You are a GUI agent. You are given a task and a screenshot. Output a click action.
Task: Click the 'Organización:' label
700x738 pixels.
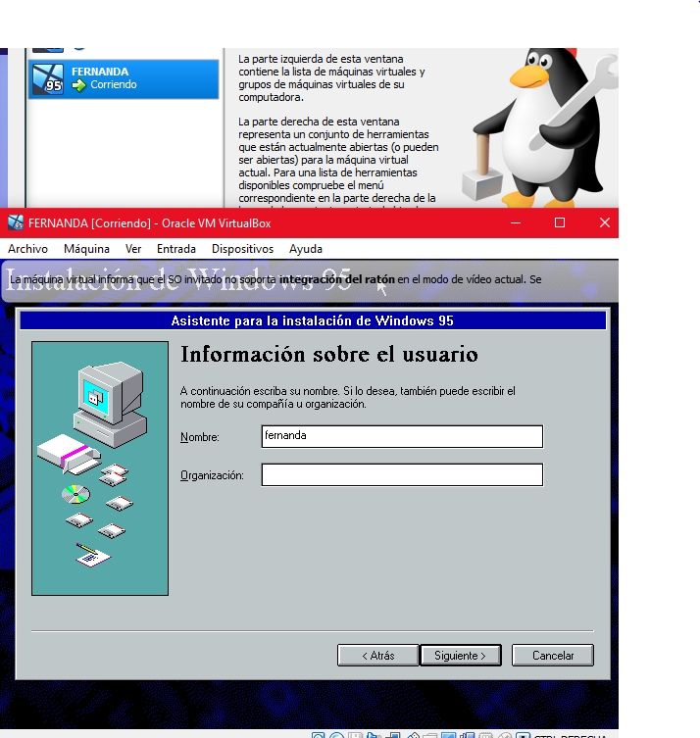click(x=212, y=475)
